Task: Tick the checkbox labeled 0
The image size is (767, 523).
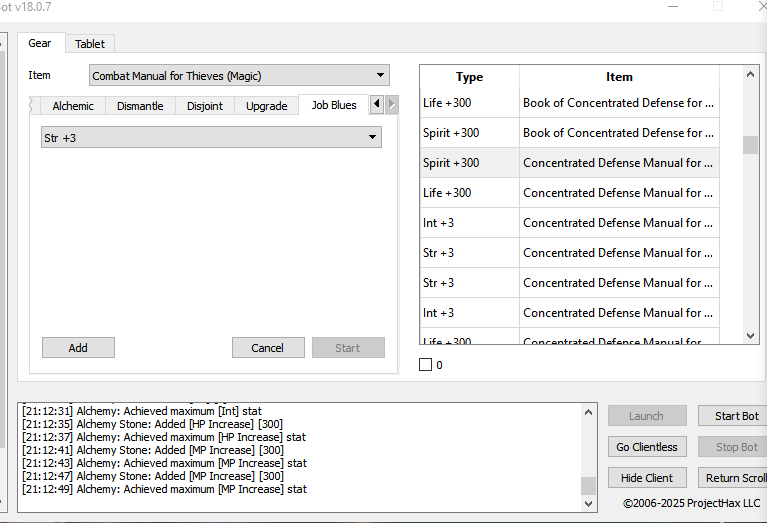Action: pyautogui.click(x=425, y=365)
